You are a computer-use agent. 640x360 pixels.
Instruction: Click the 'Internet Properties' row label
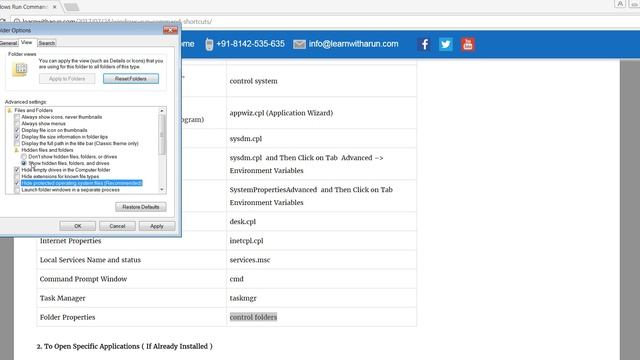pyautogui.click(x=70, y=241)
